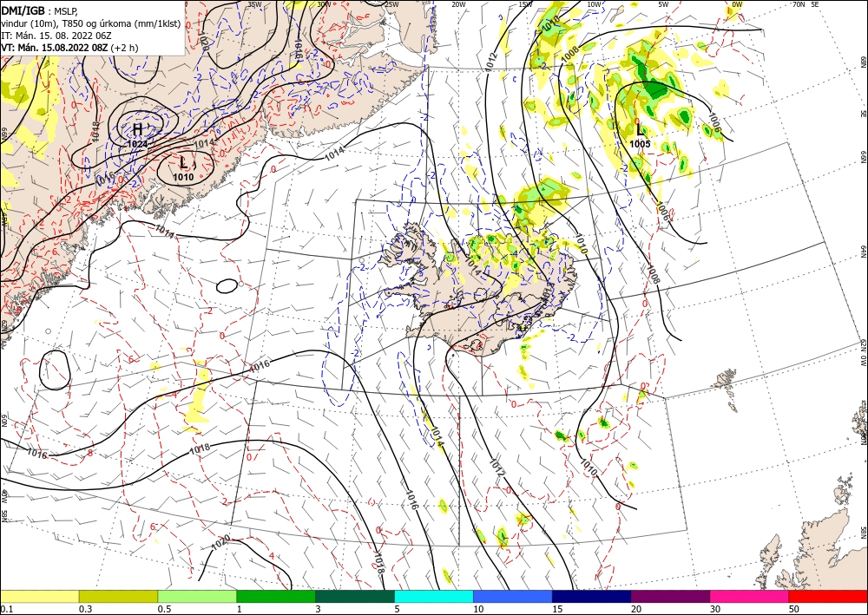Select the green 1 mm legend swatch

(276, 596)
